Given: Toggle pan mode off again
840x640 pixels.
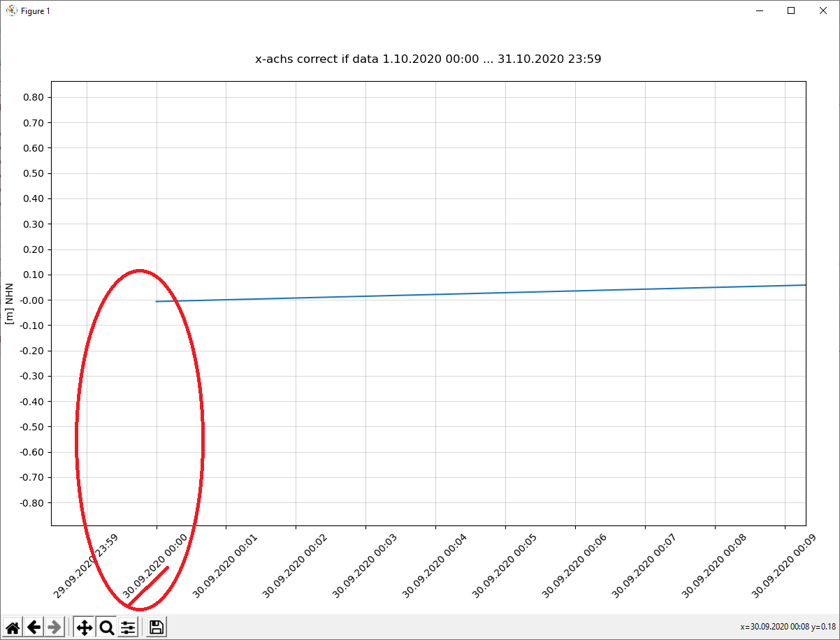Looking at the screenshot, I should click(x=83, y=627).
